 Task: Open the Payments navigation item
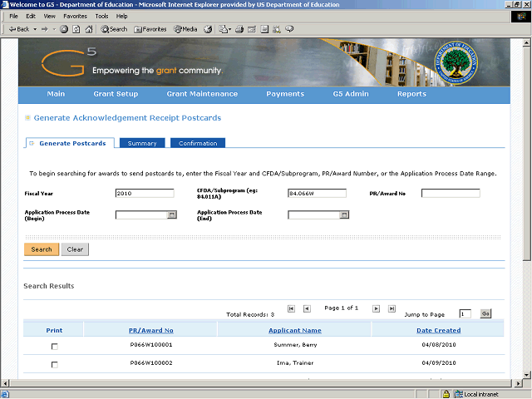point(285,94)
